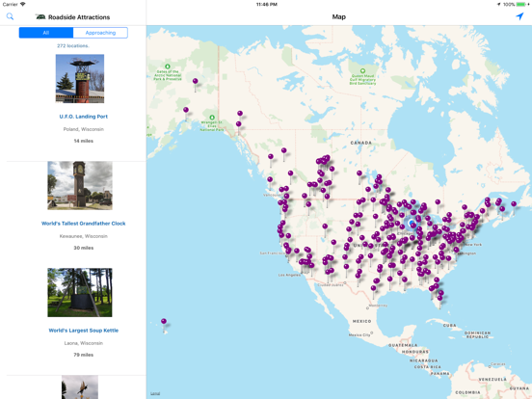Open World's Largest Soup Kettle link

point(84,331)
